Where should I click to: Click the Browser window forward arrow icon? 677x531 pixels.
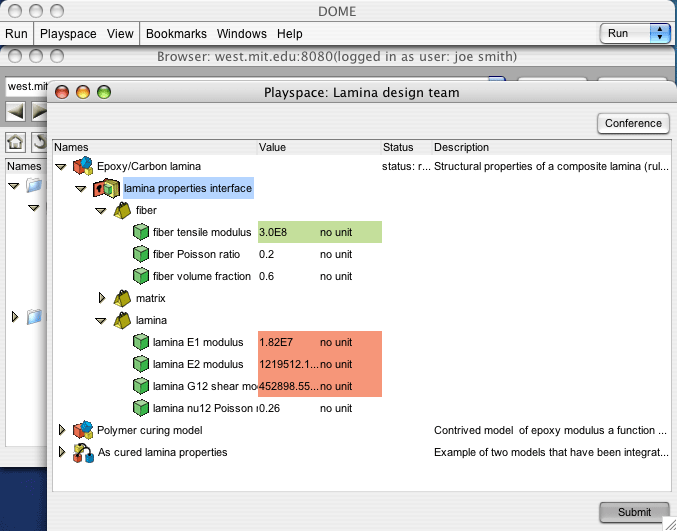[x=39, y=112]
